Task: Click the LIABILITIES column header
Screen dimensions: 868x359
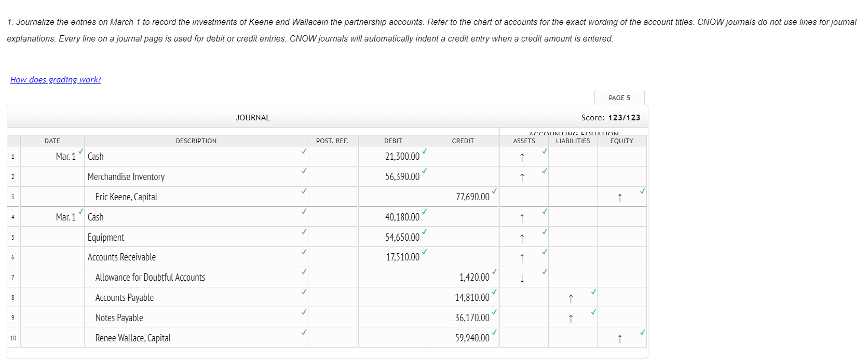Action: 573,141
